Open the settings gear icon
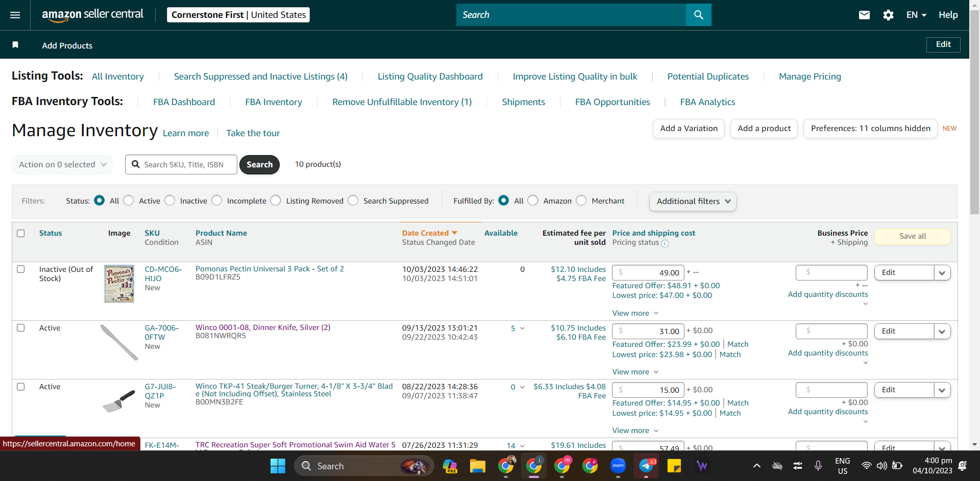 coord(888,15)
